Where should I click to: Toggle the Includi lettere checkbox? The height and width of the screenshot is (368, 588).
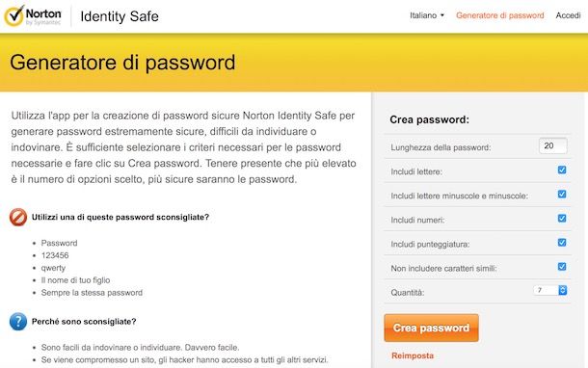[562, 170]
